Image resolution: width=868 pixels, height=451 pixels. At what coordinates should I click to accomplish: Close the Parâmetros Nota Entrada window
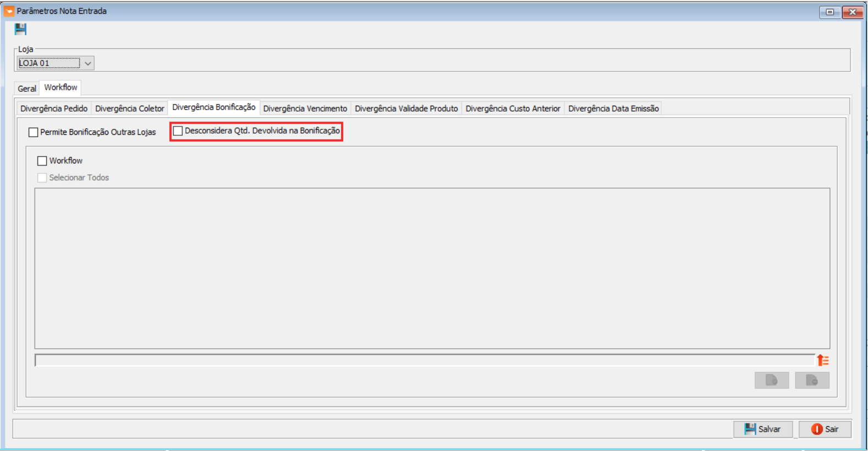click(852, 12)
